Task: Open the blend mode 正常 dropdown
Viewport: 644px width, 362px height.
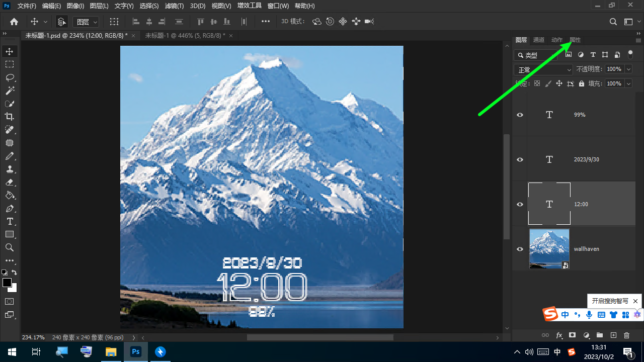Action: click(543, 70)
